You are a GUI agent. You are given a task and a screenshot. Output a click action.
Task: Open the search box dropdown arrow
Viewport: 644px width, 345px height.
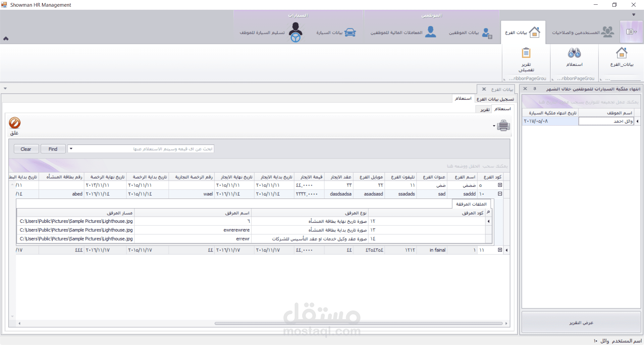[x=71, y=149]
